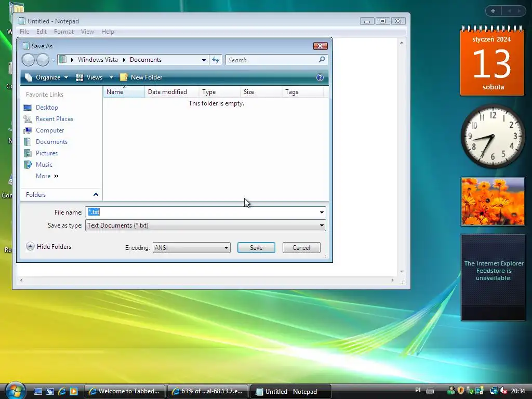532x399 pixels.
Task: Click the muted volume tray icon
Action: (x=503, y=391)
